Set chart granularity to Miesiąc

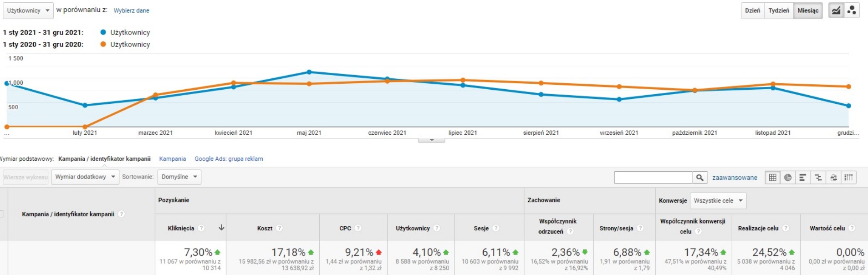click(x=808, y=10)
